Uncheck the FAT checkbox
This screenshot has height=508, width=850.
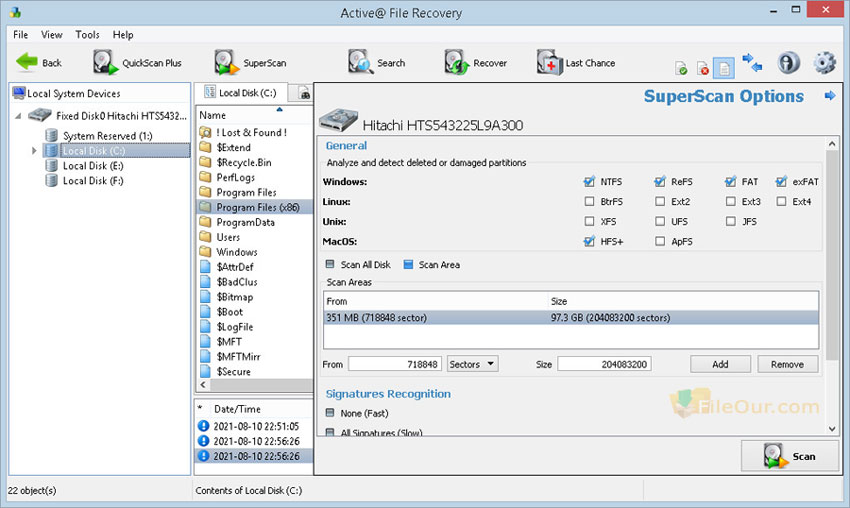[731, 182]
